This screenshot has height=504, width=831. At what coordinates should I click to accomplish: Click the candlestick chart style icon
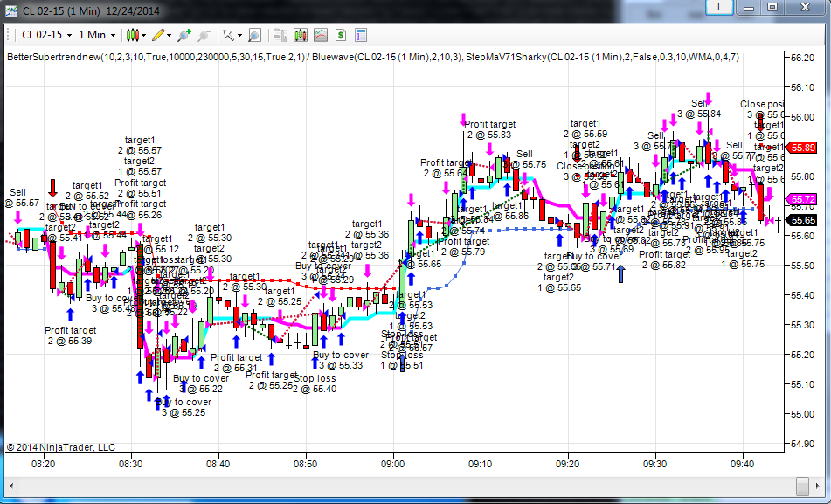[132, 35]
